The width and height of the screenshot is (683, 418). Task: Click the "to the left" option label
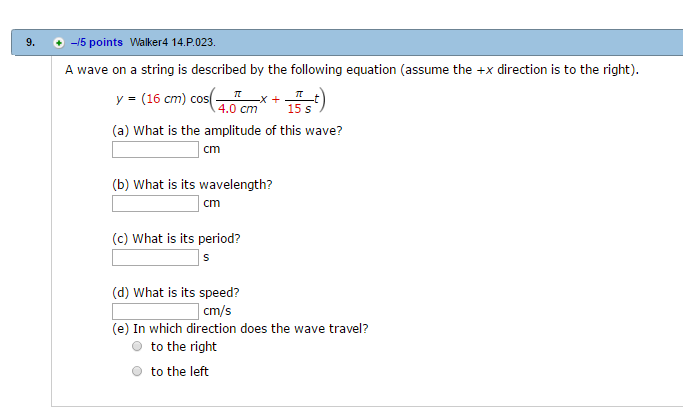(x=180, y=372)
